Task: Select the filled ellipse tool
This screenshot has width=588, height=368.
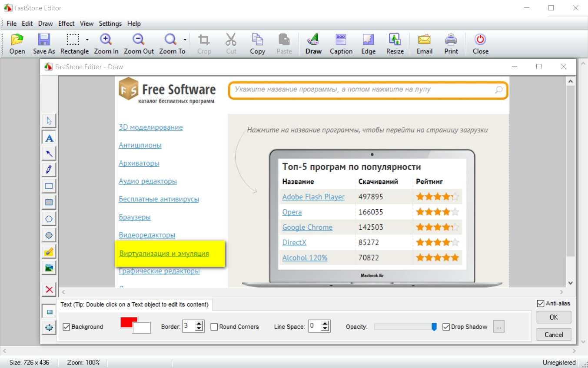Action: coord(49,235)
